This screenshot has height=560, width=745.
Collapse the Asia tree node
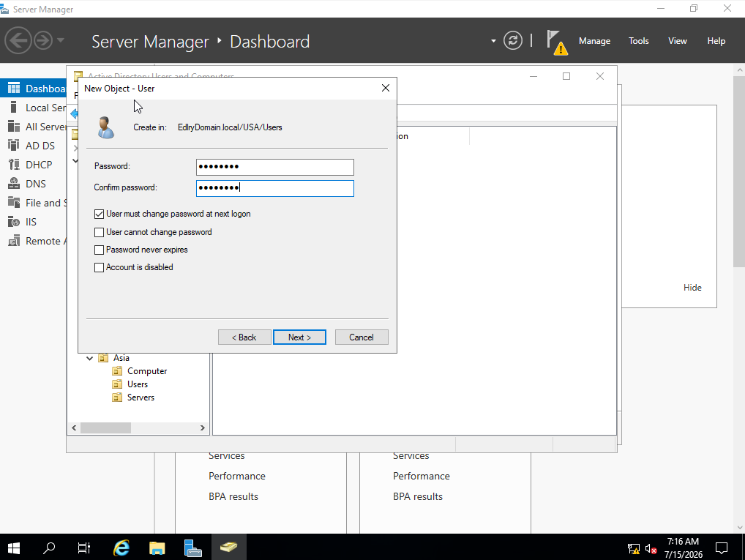coord(89,358)
